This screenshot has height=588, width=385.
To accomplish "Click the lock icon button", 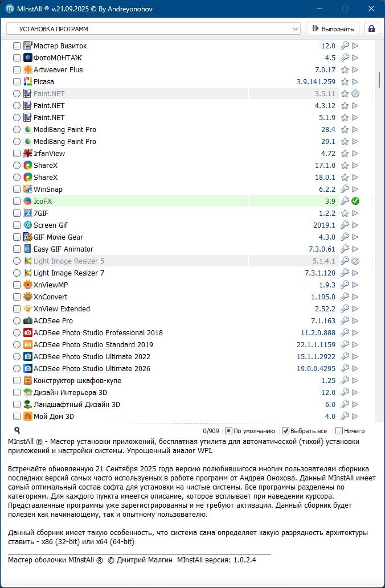I will tap(372, 28).
